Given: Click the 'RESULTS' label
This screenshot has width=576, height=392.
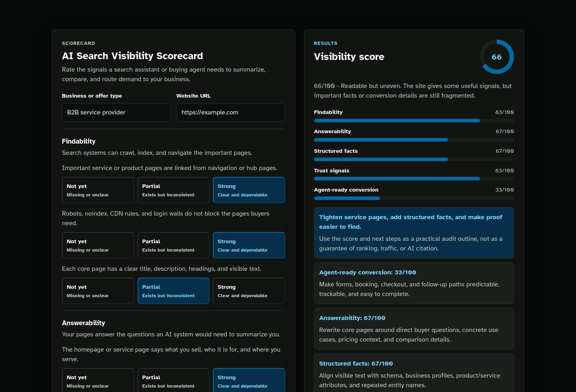Looking at the screenshot, I should tap(326, 43).
